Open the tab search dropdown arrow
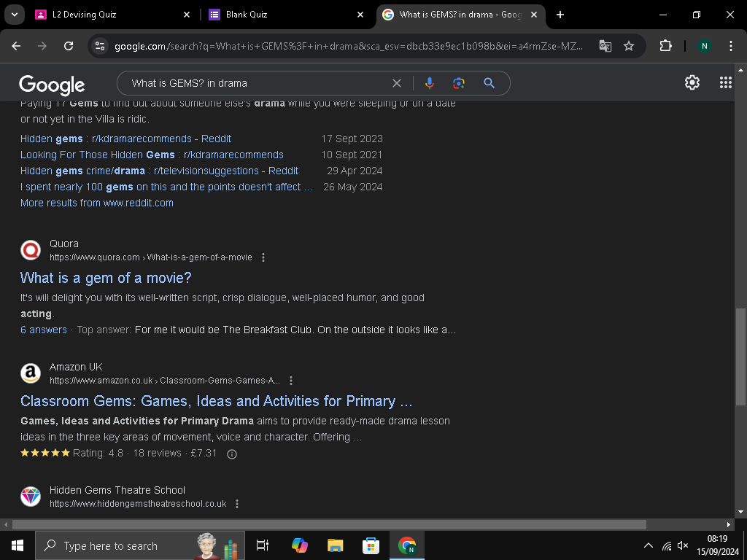 [x=15, y=15]
